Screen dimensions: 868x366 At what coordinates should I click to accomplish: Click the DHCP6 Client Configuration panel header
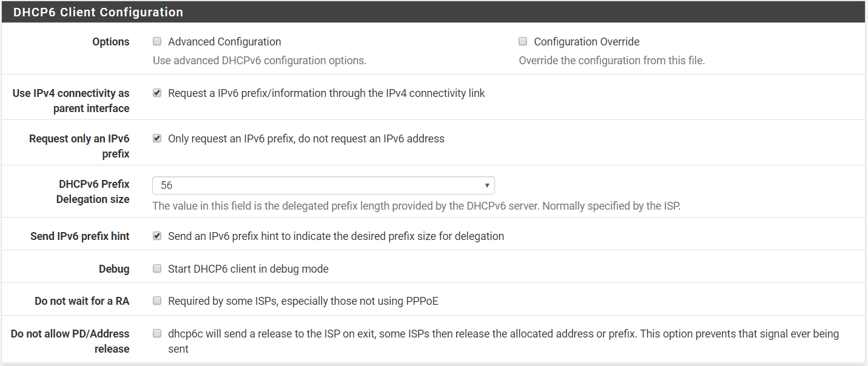click(98, 12)
